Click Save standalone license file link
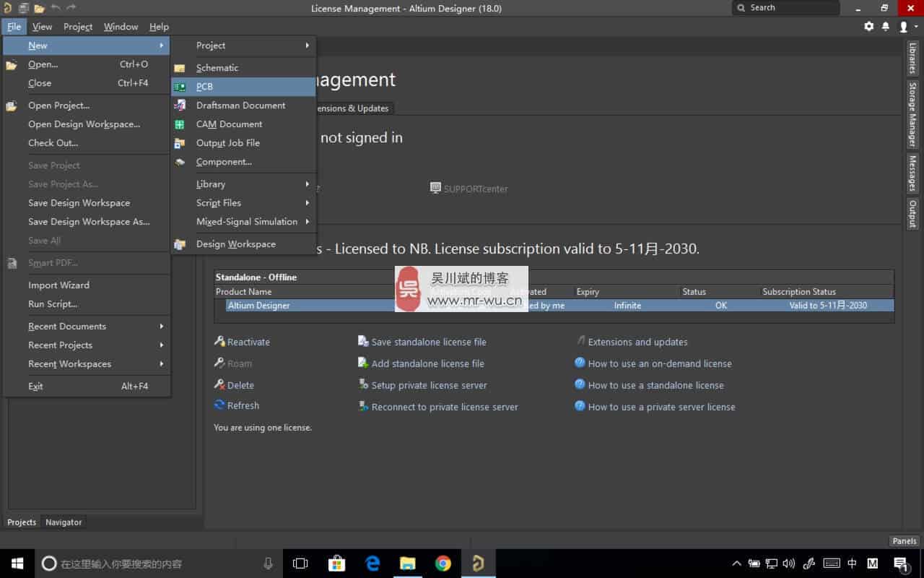 coord(428,342)
